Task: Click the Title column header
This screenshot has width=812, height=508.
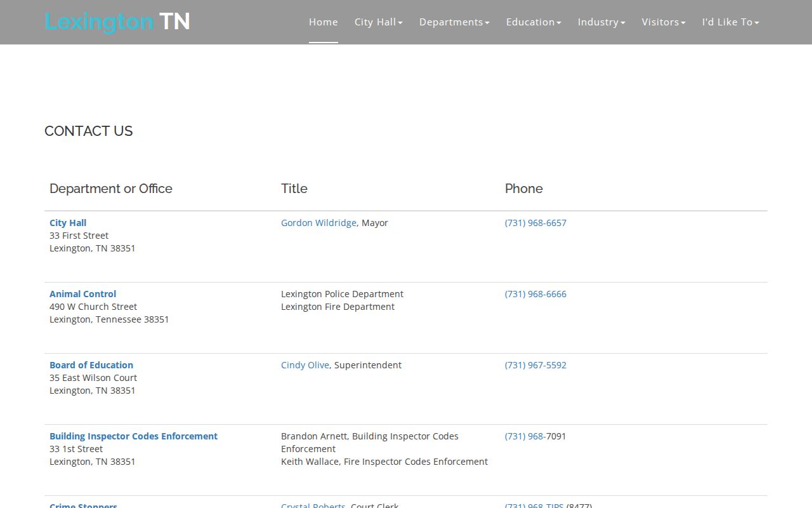Action: click(x=294, y=189)
